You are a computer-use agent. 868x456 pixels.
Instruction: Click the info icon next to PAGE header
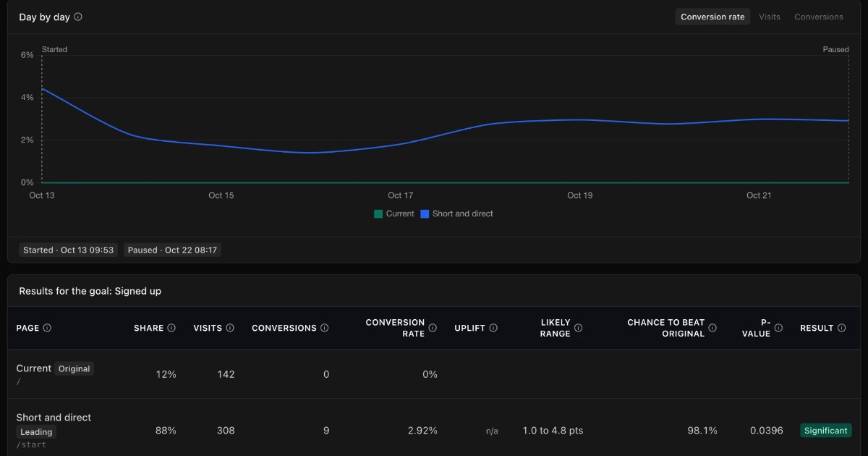(47, 328)
